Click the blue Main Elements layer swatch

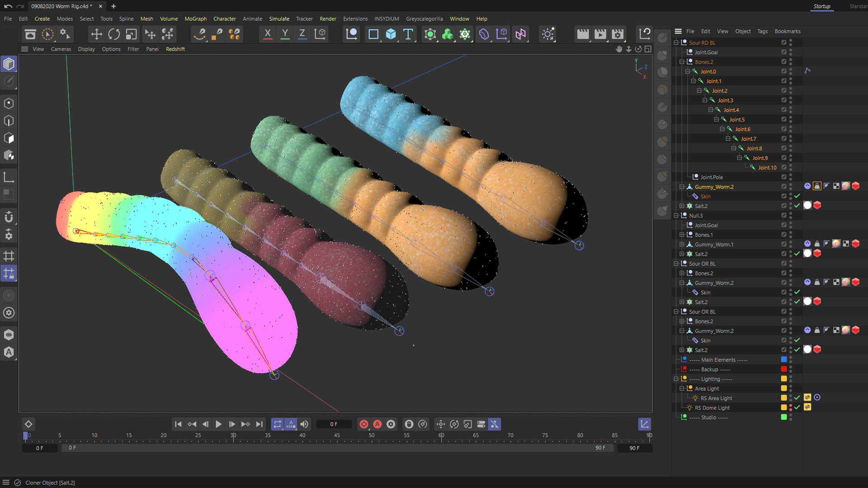click(784, 360)
